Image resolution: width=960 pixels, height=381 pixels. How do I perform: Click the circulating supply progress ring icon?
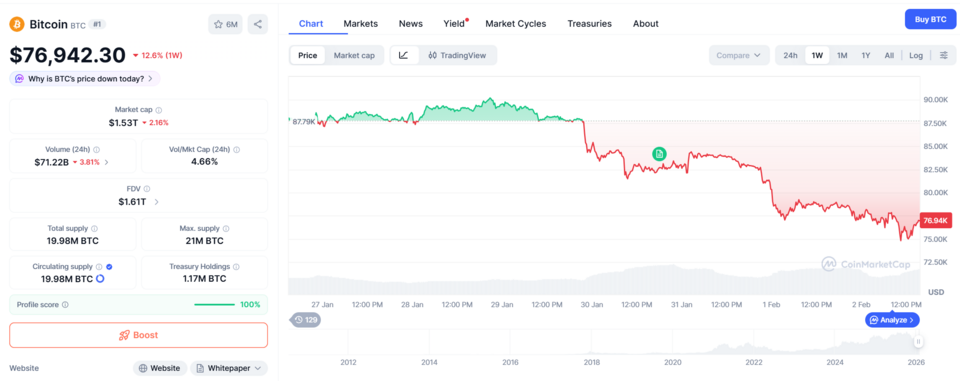pos(100,279)
